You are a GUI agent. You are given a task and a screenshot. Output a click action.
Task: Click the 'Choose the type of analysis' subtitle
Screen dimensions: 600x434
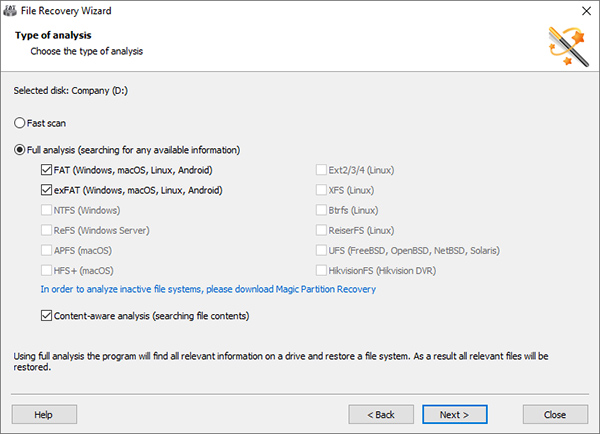point(86,51)
